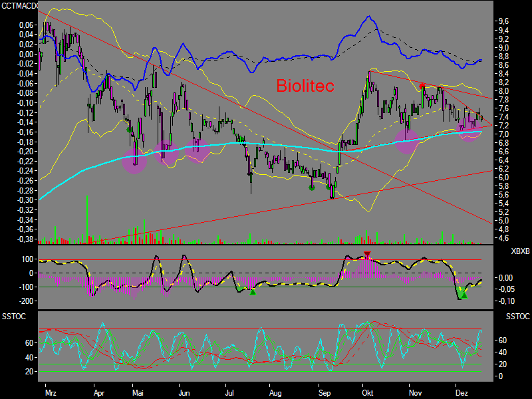Click the Jul month label
This screenshot has width=532, height=399.
[229, 393]
